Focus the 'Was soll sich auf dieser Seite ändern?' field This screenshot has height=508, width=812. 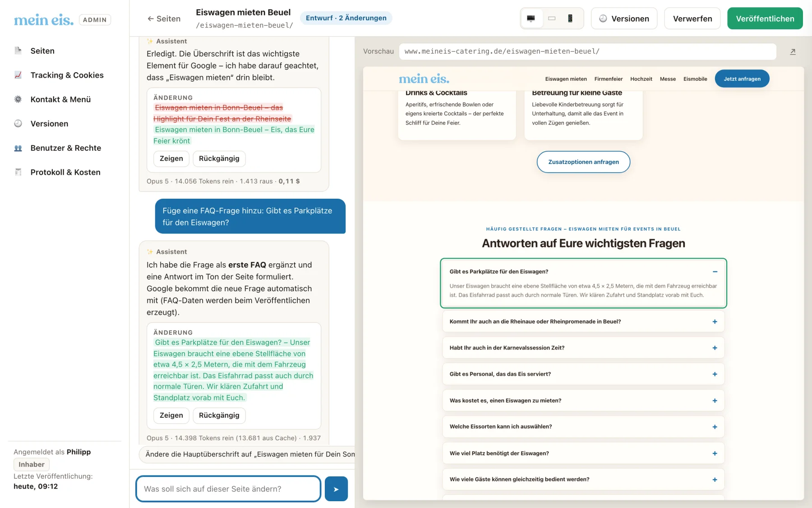228,489
